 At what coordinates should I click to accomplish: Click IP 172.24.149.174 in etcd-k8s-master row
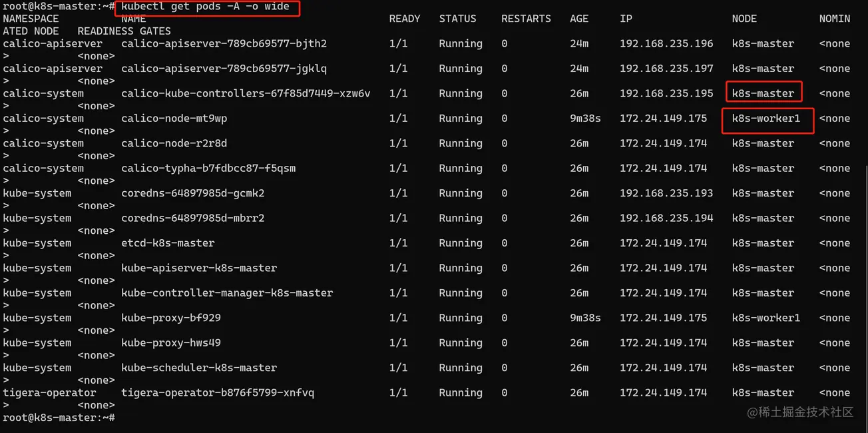point(663,243)
